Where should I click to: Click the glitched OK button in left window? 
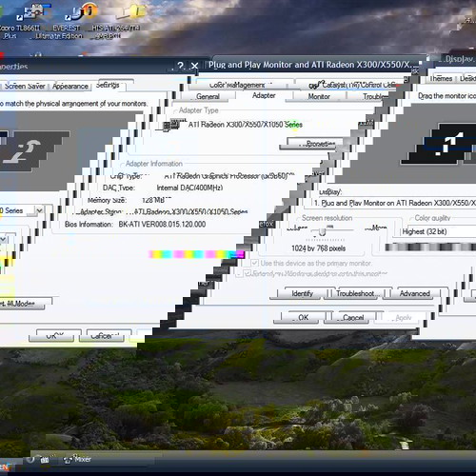55,335
